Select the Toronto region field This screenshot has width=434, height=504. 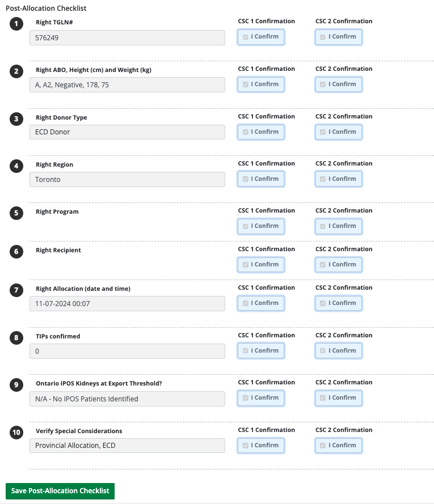127,179
